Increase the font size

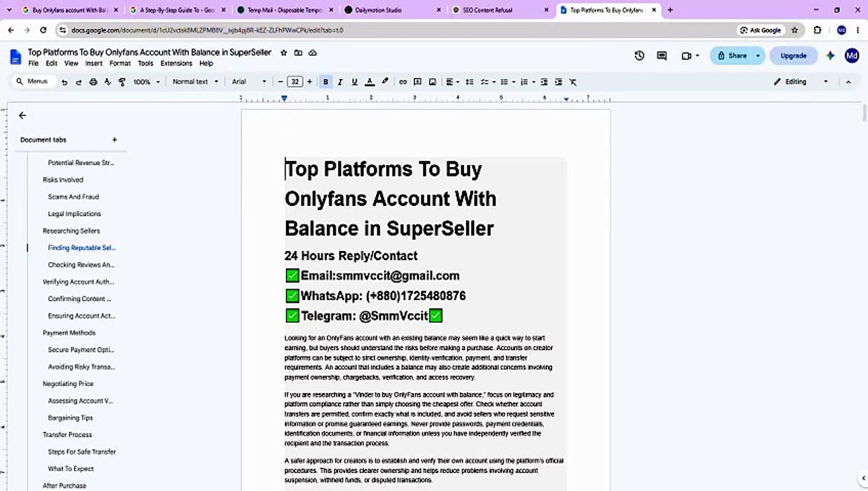coord(309,82)
